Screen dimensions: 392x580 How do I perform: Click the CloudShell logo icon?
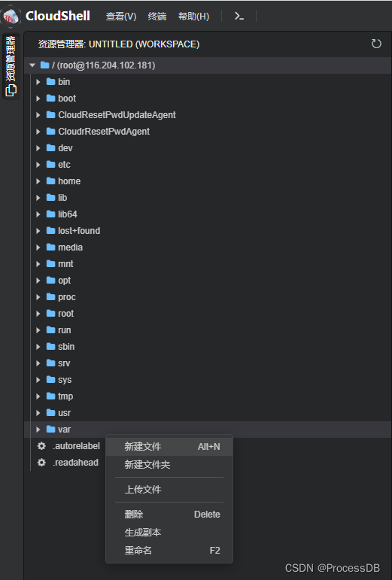pos(11,17)
